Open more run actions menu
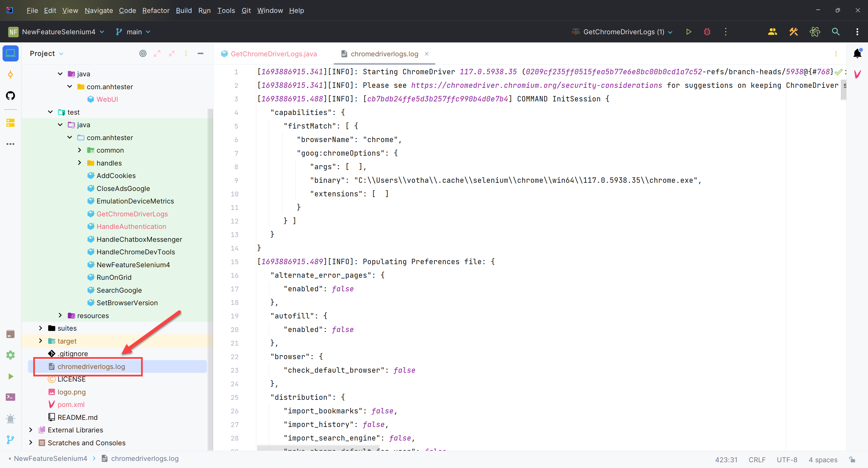This screenshot has height=468, width=868. (726, 32)
